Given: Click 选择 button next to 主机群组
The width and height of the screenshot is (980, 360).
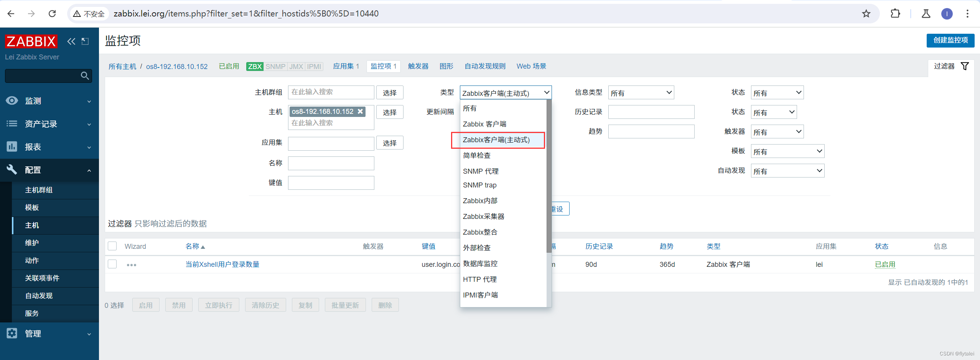Looking at the screenshot, I should point(390,93).
